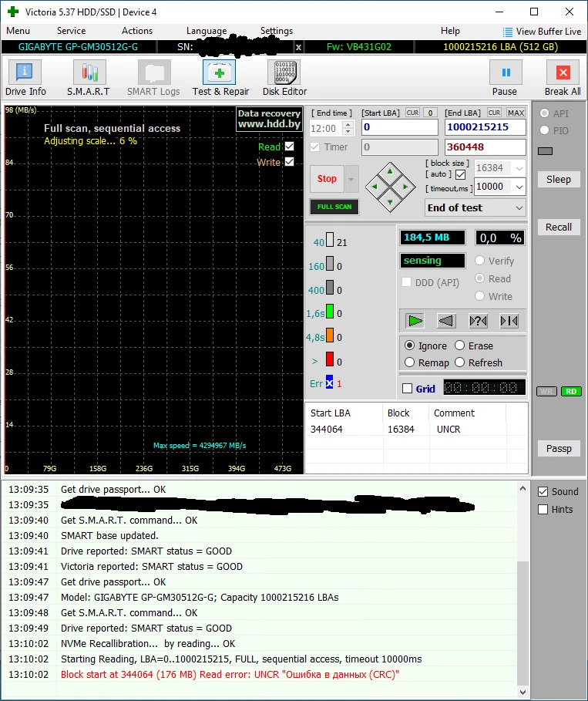
Task: Click the RD indicator
Action: pos(571,391)
